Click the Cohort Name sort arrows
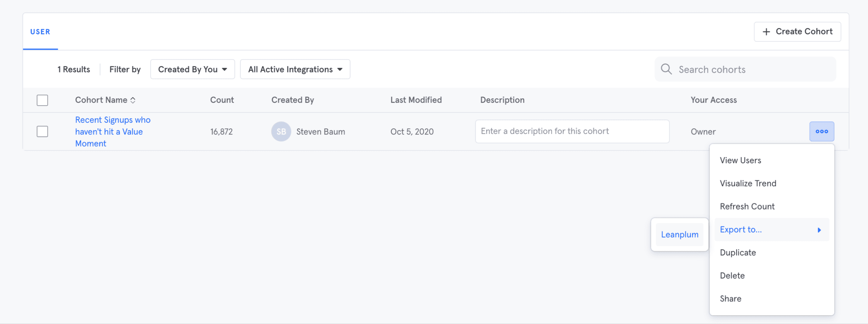Viewport: 868px width, 324px height. pos(133,100)
